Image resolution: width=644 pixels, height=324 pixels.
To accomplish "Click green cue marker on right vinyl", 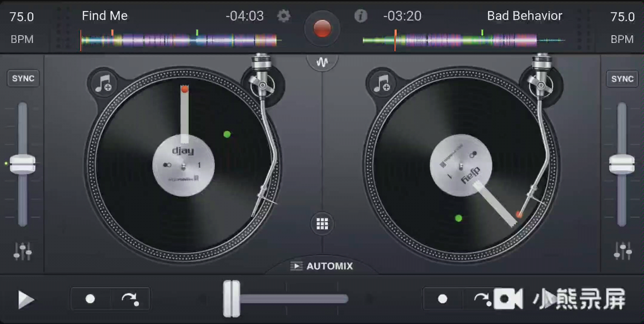I will [459, 218].
